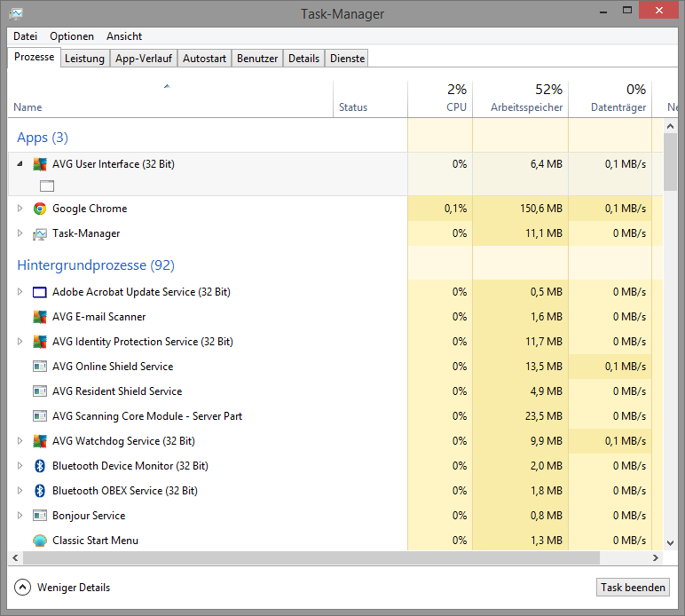Expand AVG Watchdog Service
This screenshot has height=616, width=685.
coord(20,441)
